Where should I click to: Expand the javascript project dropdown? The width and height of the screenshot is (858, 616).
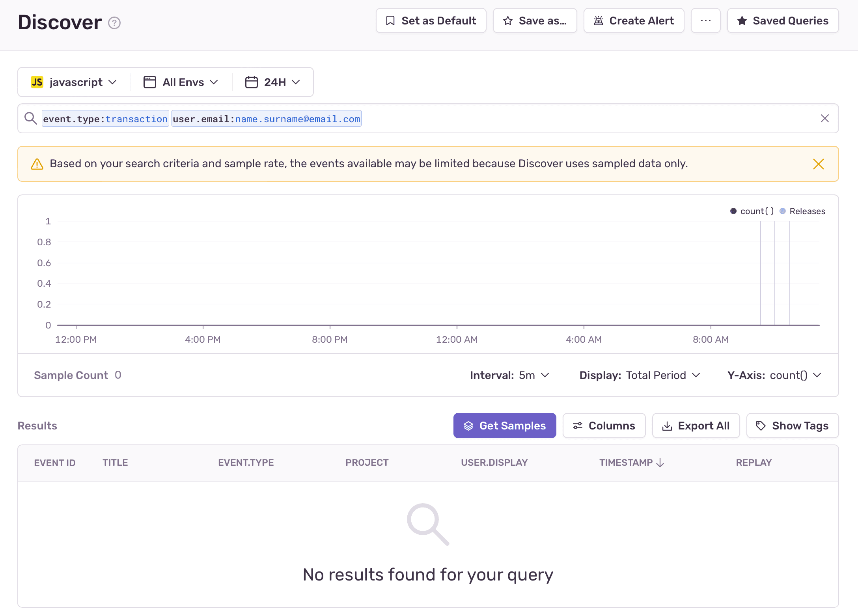click(x=74, y=82)
